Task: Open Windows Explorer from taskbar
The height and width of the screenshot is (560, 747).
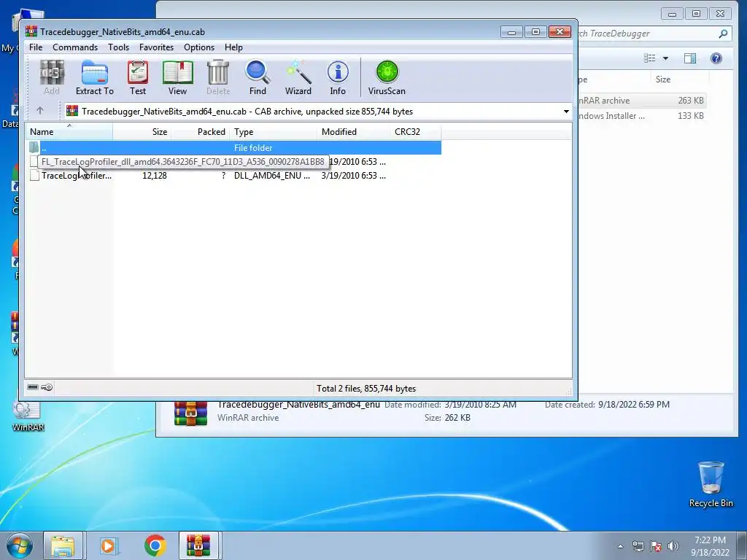Action: tap(63, 545)
